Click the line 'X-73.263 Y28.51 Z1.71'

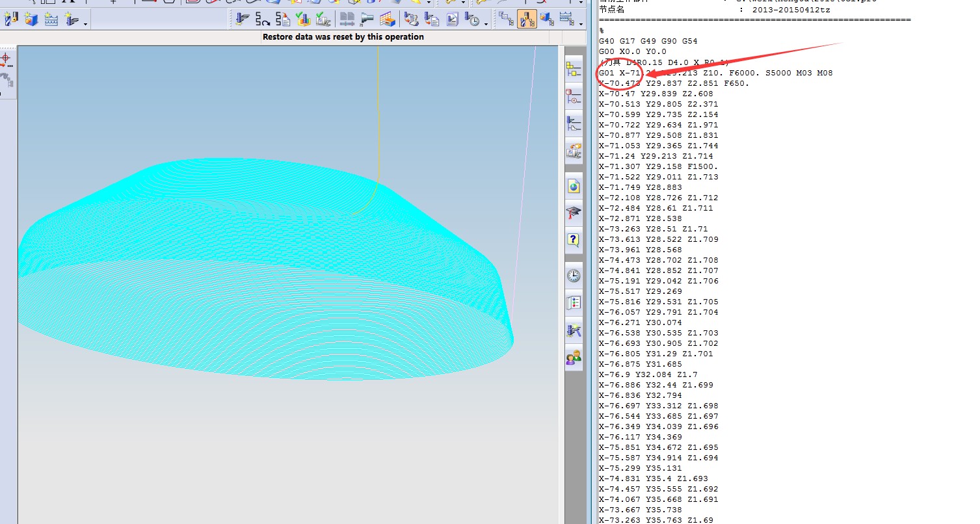tap(654, 229)
